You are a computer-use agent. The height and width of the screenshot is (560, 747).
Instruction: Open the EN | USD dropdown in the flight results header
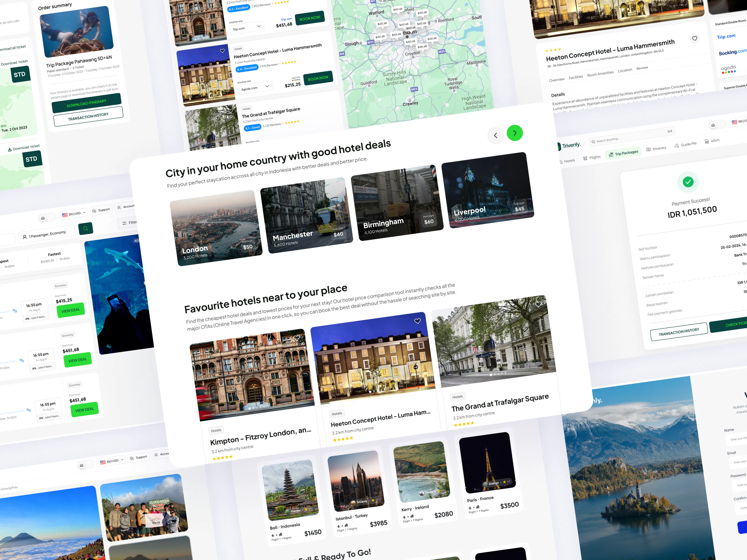click(74, 214)
